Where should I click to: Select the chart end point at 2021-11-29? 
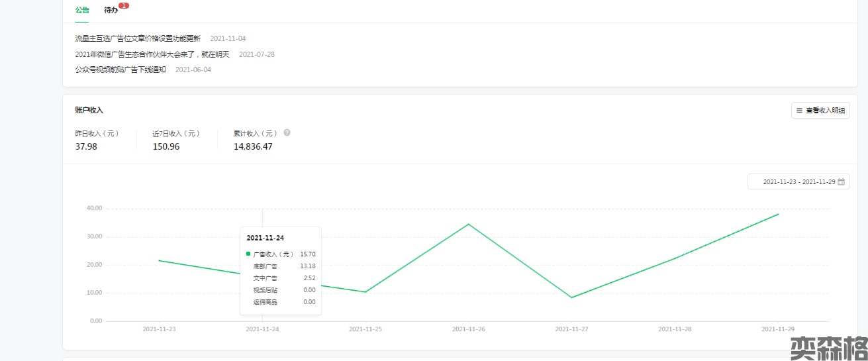[778, 214]
